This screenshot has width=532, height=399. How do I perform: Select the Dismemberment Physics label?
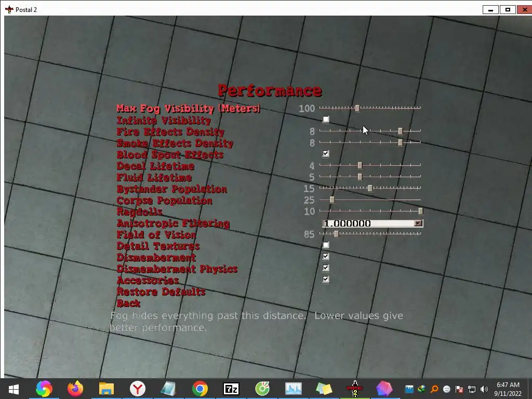click(x=177, y=269)
